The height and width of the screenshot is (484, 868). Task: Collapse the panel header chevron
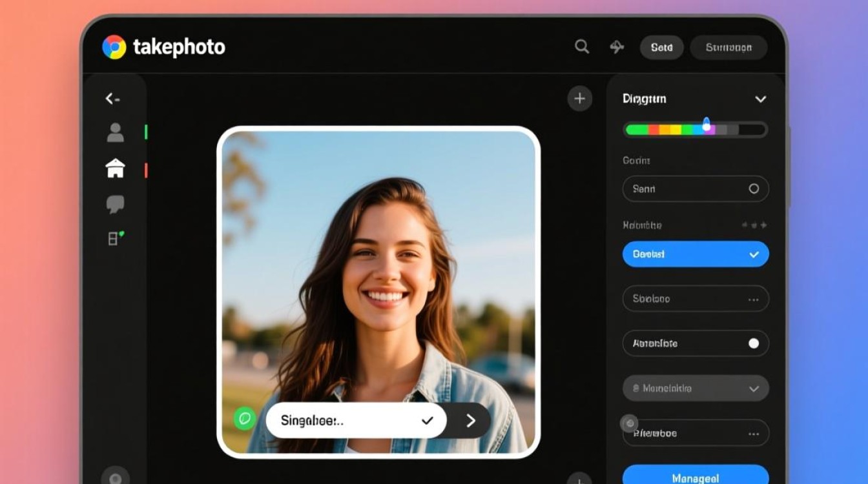tap(761, 99)
